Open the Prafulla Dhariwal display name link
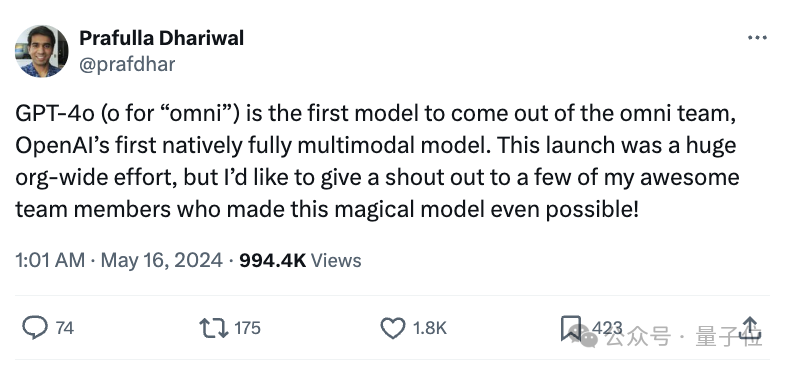788x368 pixels. click(x=161, y=38)
